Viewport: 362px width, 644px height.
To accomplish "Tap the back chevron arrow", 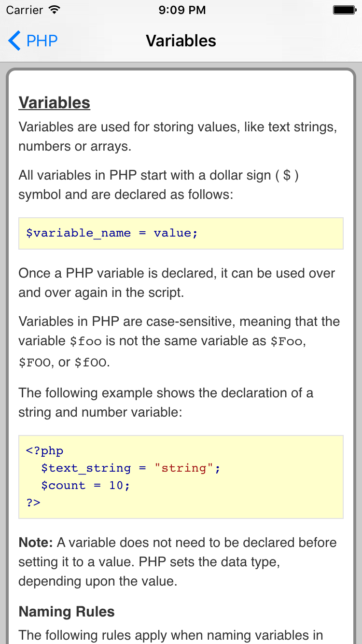I will (14, 41).
